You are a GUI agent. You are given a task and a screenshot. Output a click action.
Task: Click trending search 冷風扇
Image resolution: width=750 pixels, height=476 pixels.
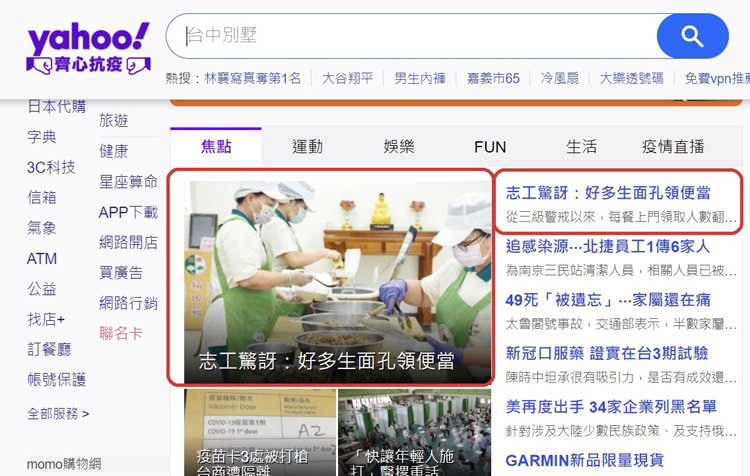(x=559, y=78)
